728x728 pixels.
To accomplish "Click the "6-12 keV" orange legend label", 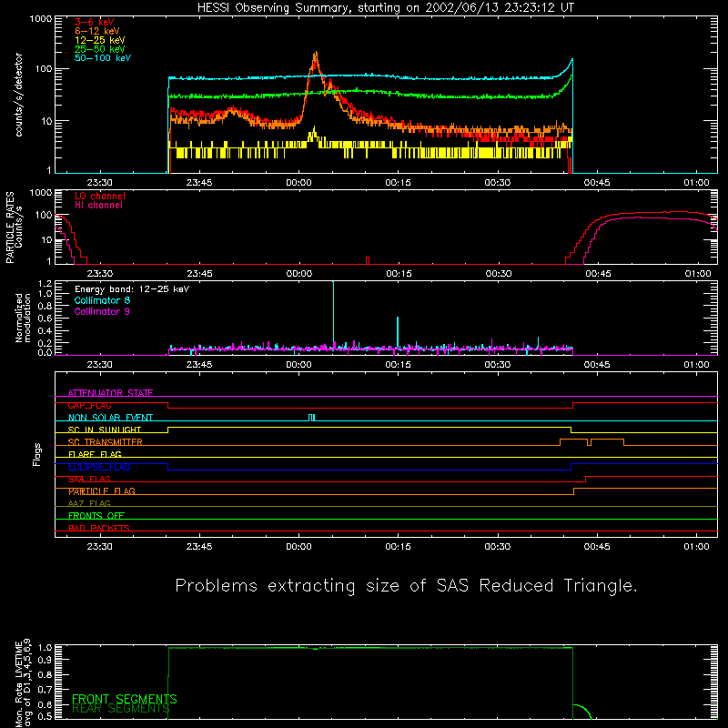I will [97, 31].
